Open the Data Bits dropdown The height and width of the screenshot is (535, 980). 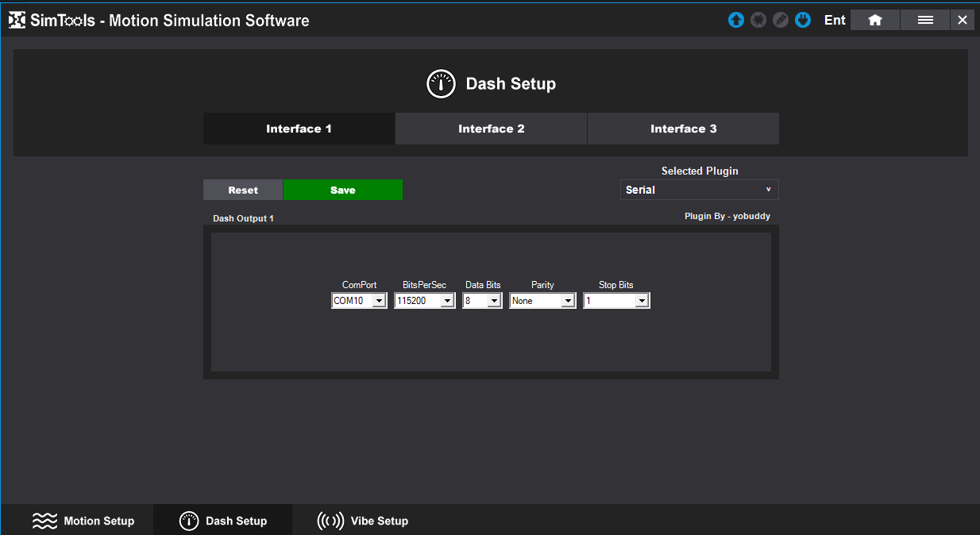(483, 301)
